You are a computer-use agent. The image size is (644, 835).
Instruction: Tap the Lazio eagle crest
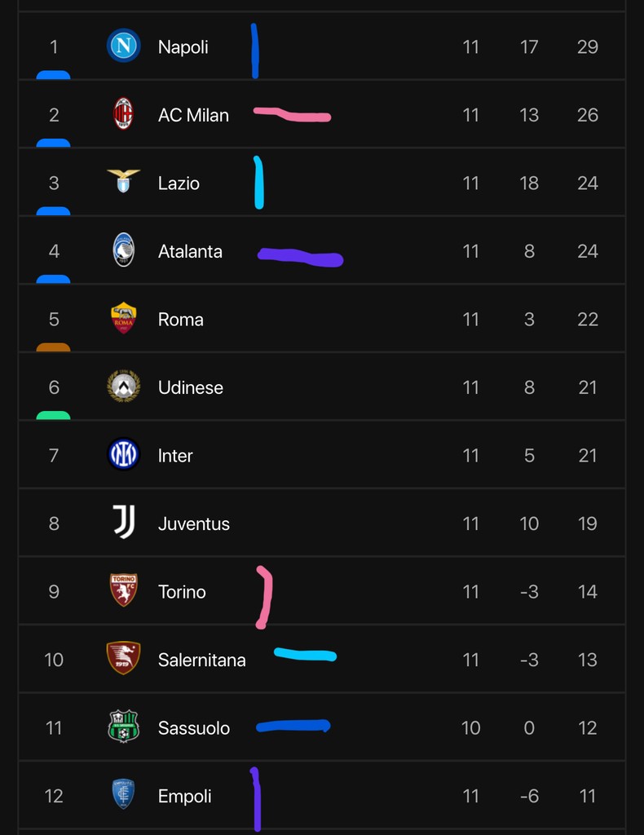pos(124,181)
